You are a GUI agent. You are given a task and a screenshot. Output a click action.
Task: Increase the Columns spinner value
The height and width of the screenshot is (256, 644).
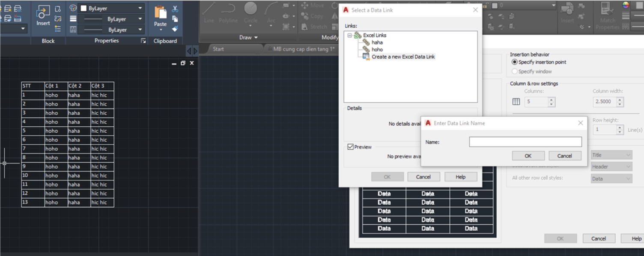click(552, 100)
